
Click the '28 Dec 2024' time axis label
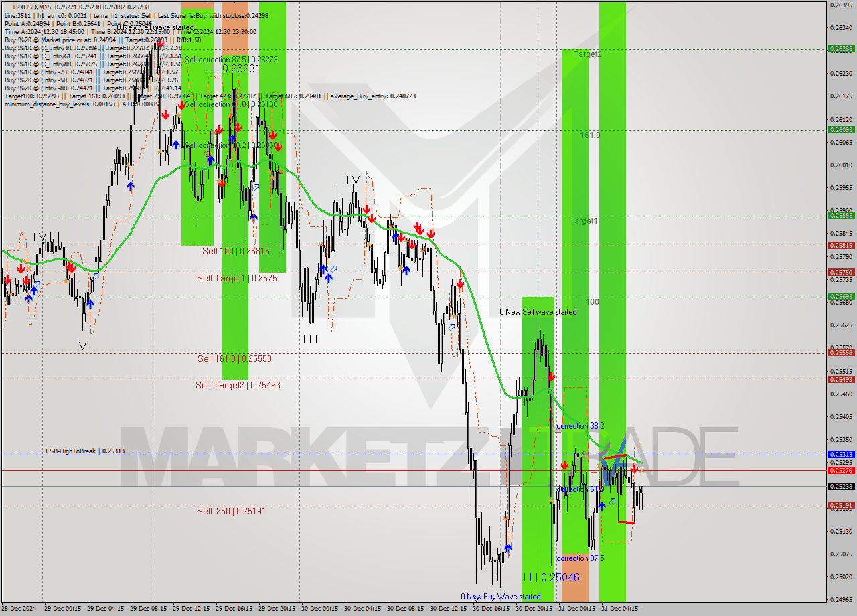tap(19, 609)
